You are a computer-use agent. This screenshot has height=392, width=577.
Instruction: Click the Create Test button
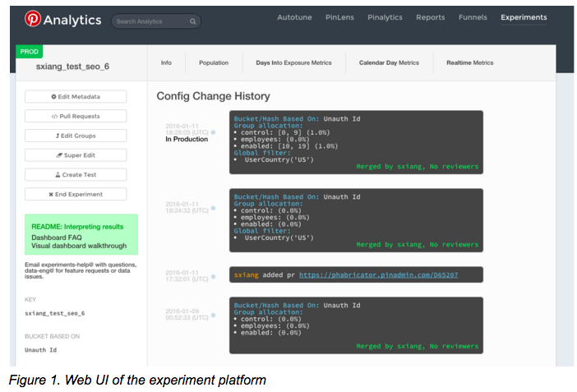(x=76, y=174)
